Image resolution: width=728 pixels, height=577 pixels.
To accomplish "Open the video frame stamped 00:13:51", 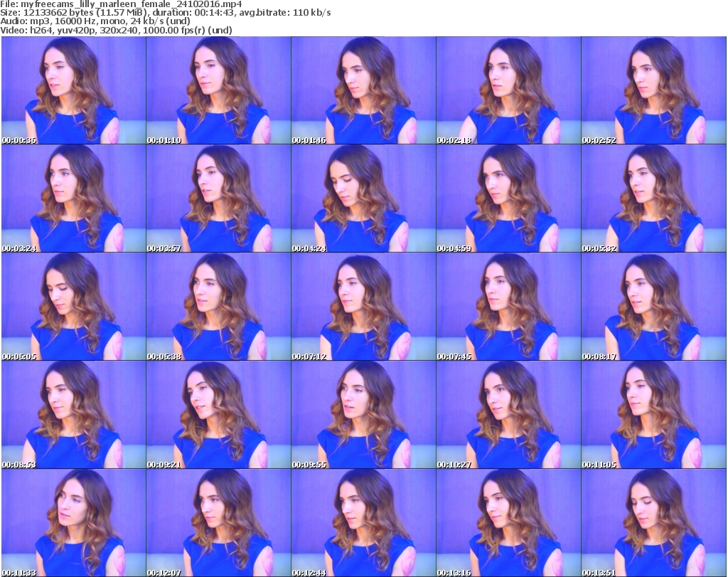I will (x=654, y=523).
